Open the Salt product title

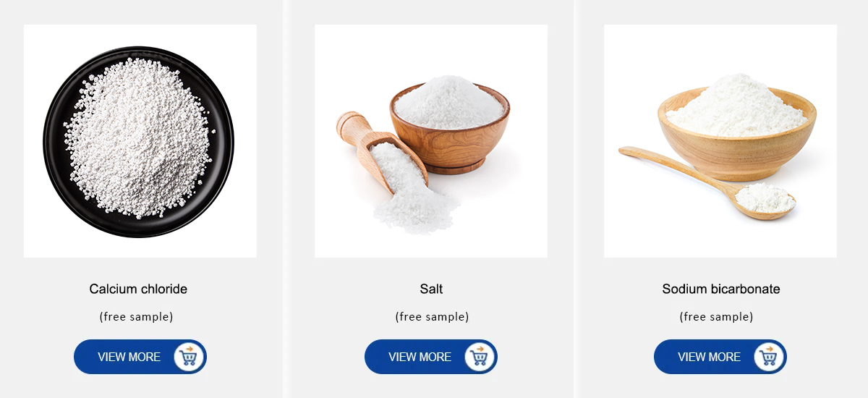click(431, 289)
